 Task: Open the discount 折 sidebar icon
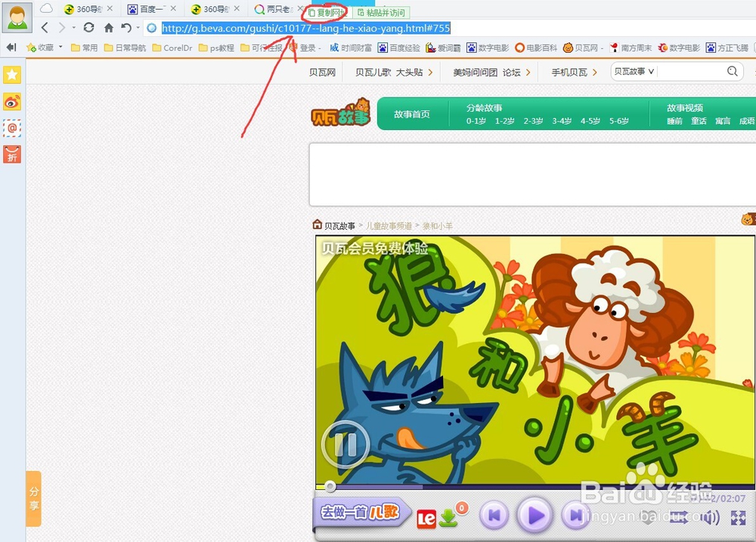pos(12,154)
